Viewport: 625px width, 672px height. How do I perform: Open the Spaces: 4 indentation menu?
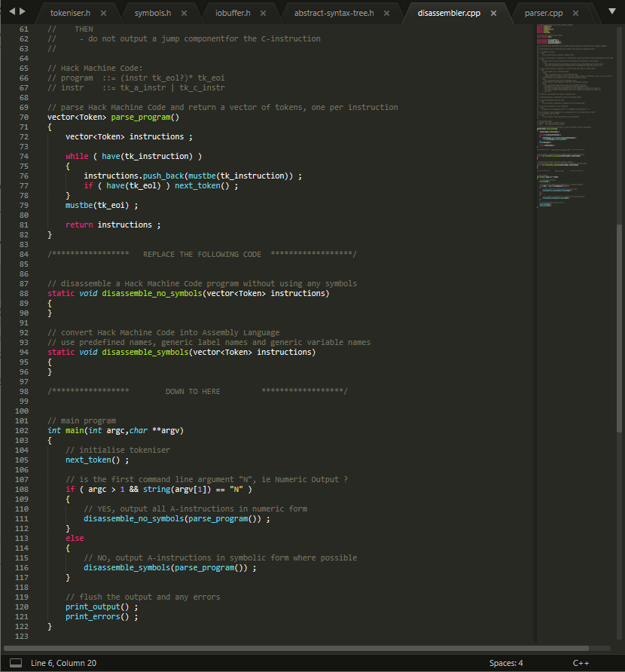pyautogui.click(x=506, y=663)
